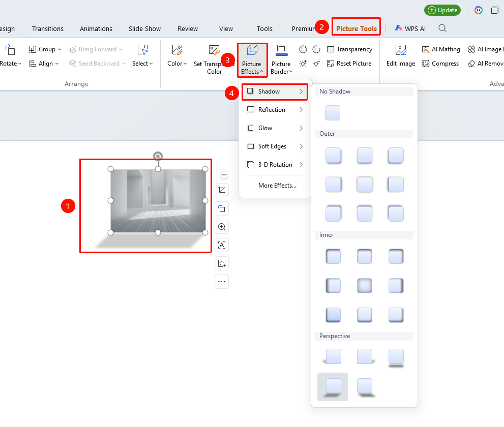504x427 pixels.
Task: Expand the Glow submenu
Action: point(275,128)
